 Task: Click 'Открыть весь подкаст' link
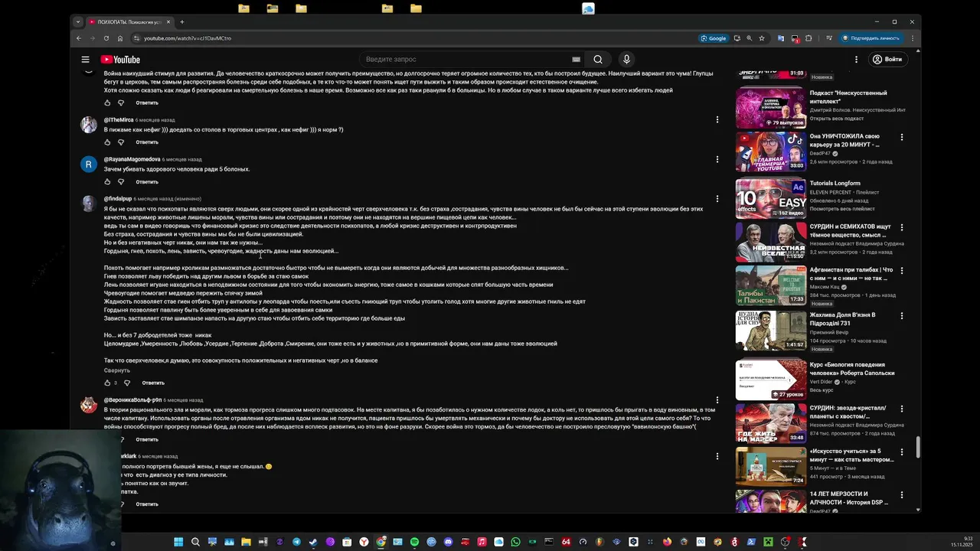[835, 119]
